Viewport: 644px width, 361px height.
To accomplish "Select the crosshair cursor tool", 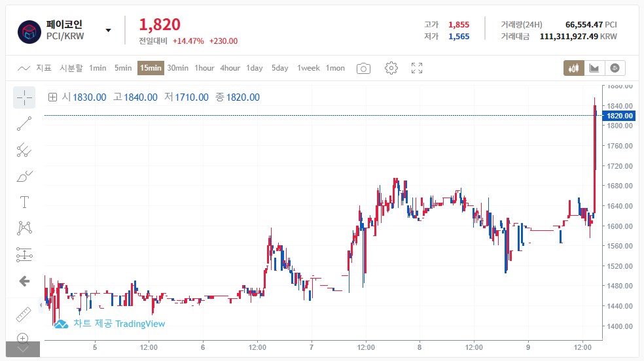I will (x=24, y=97).
